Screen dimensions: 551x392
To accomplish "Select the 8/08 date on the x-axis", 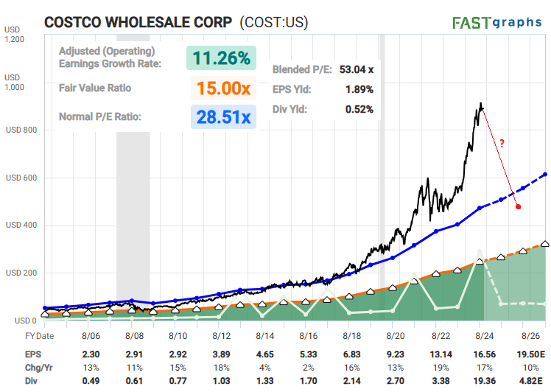I will [133, 336].
